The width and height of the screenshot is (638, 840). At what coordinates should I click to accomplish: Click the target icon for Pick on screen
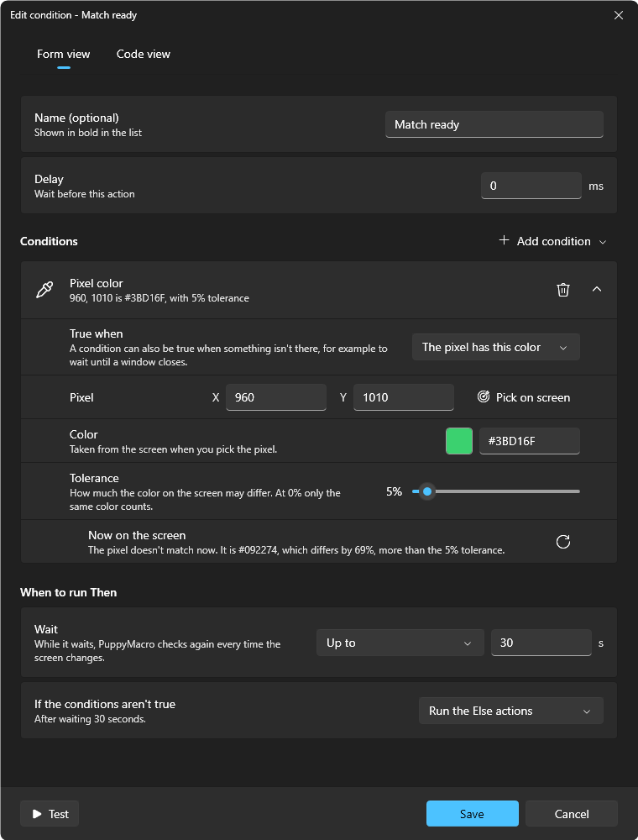click(x=484, y=396)
